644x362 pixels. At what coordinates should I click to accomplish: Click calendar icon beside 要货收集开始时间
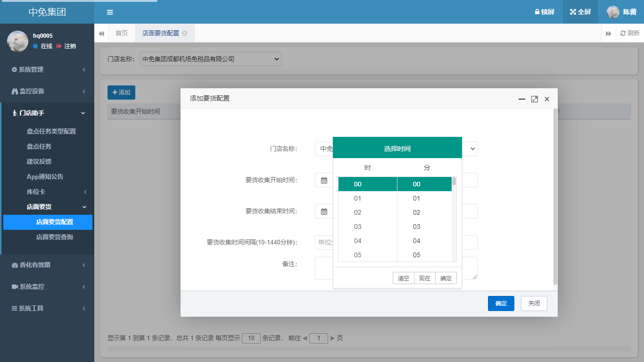click(324, 180)
